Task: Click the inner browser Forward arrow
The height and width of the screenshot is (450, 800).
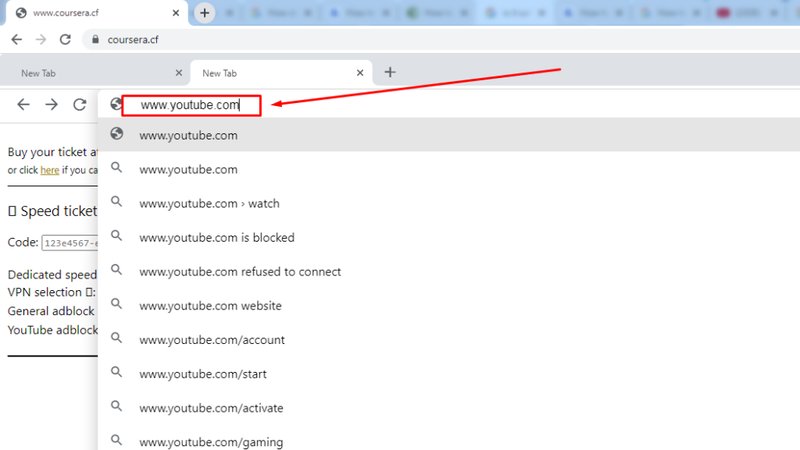Action: [x=52, y=105]
